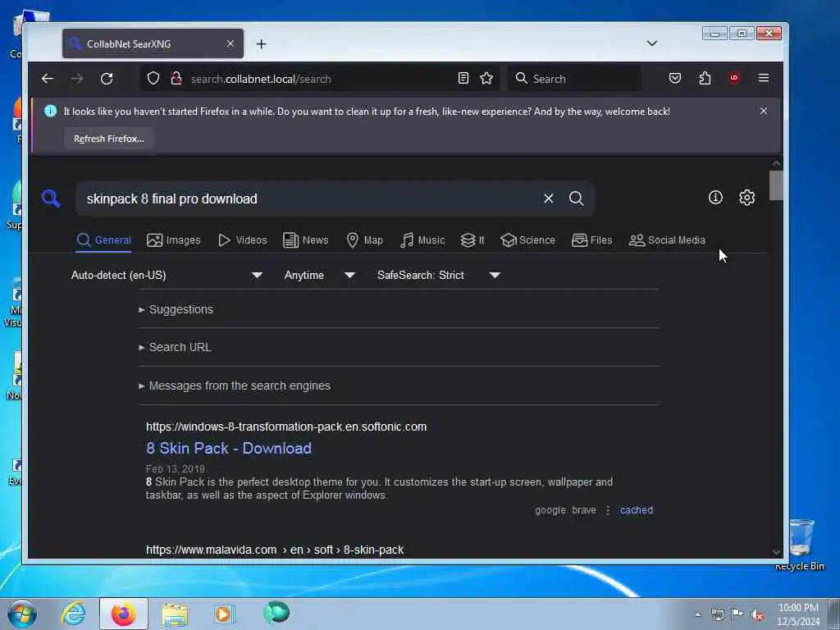Viewport: 840px width, 630px height.
Task: Click the Firefox taskbar icon
Action: tap(124, 614)
